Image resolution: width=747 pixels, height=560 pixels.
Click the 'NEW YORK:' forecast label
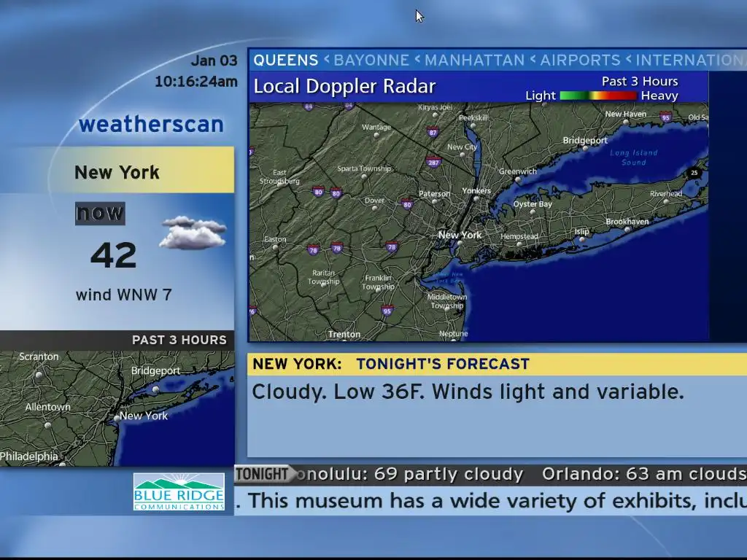point(297,364)
